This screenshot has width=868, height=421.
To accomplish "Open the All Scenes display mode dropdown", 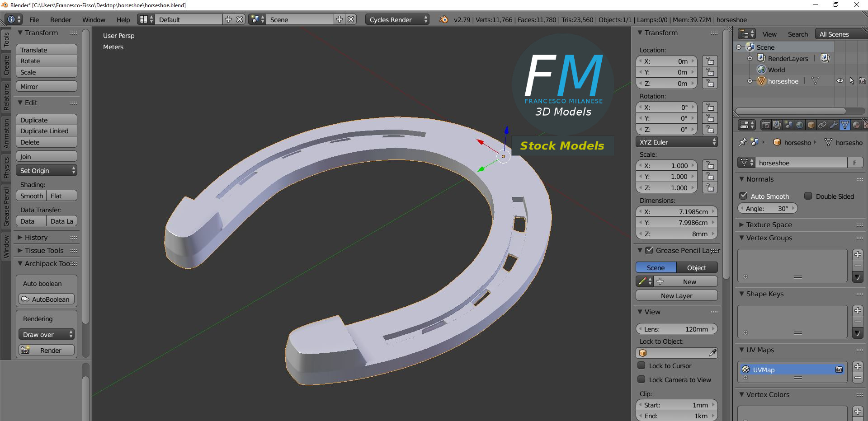I will tap(835, 33).
